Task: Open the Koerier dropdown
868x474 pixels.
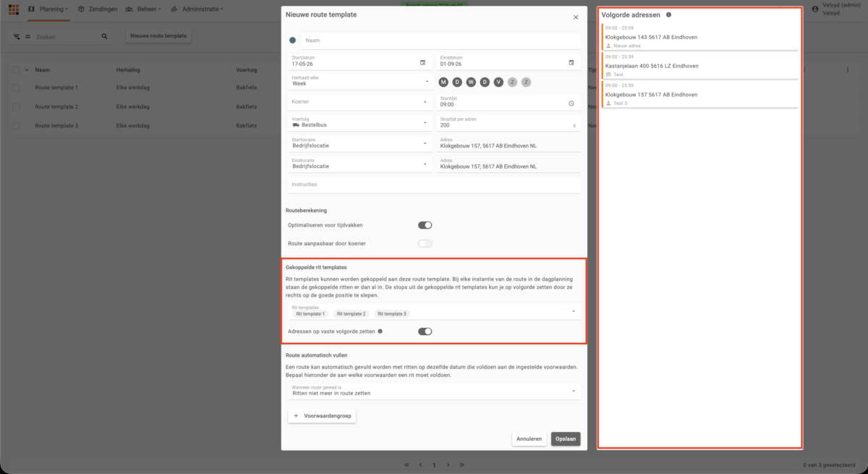Action: tap(360, 102)
